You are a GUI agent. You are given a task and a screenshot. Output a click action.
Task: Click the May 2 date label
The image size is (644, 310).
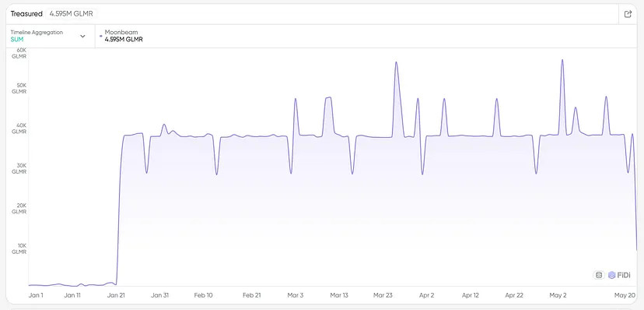click(558, 295)
